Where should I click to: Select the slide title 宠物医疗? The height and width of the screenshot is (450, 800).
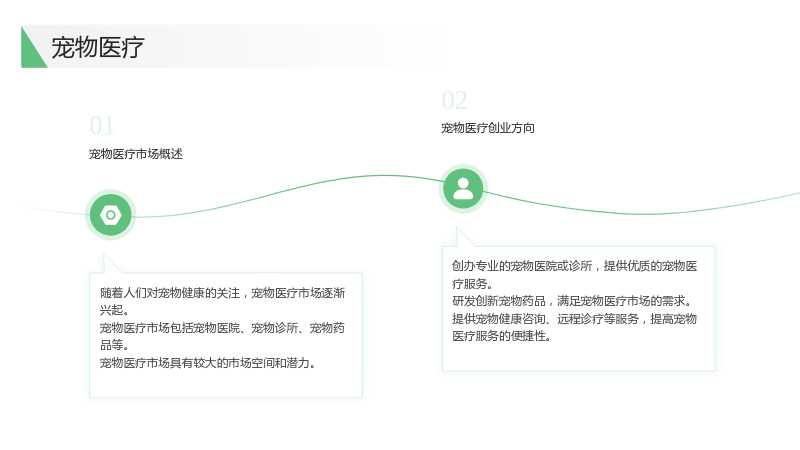(x=97, y=47)
